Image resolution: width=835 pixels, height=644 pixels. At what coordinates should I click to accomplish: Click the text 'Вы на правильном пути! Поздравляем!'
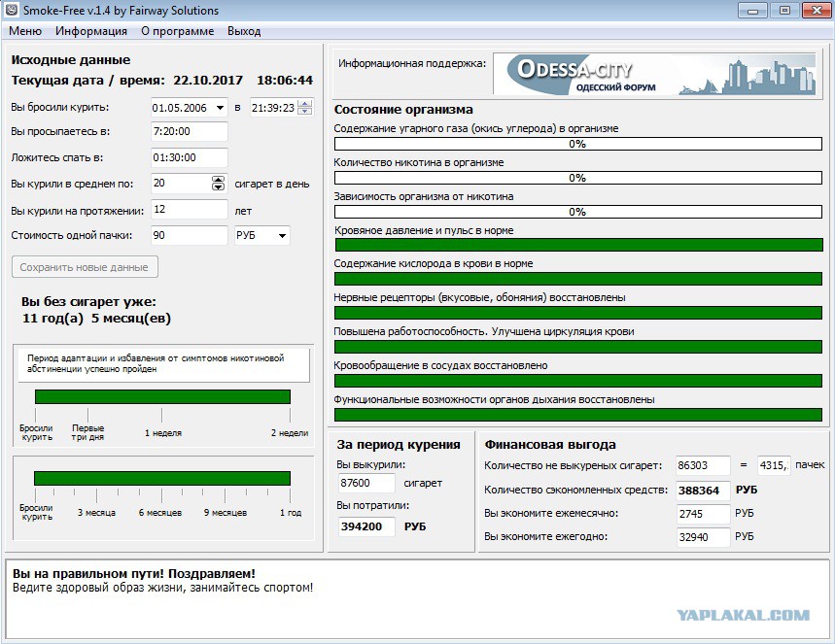pos(134,574)
